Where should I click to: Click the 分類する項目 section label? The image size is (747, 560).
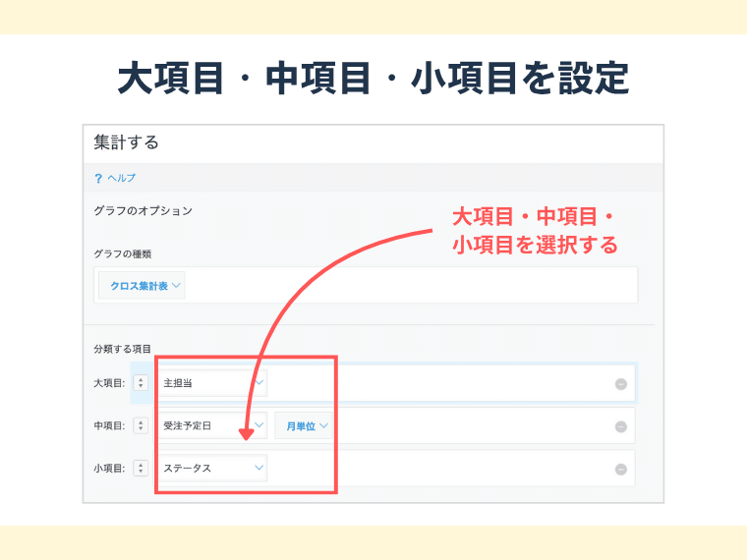123,349
